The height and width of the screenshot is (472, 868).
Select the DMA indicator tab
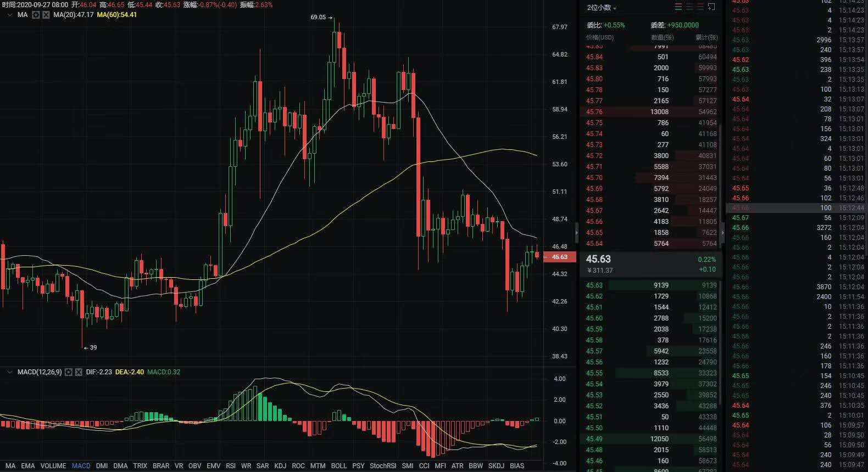coord(120,465)
